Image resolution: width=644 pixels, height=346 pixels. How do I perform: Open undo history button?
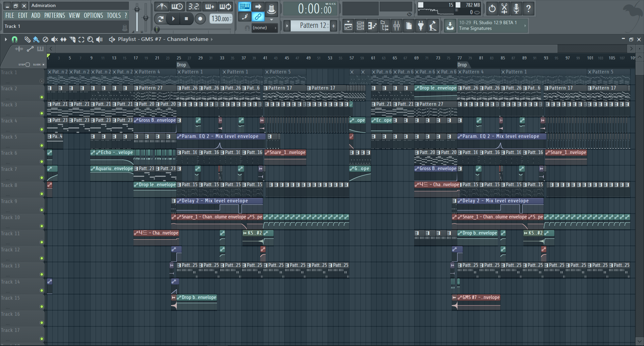(x=492, y=8)
